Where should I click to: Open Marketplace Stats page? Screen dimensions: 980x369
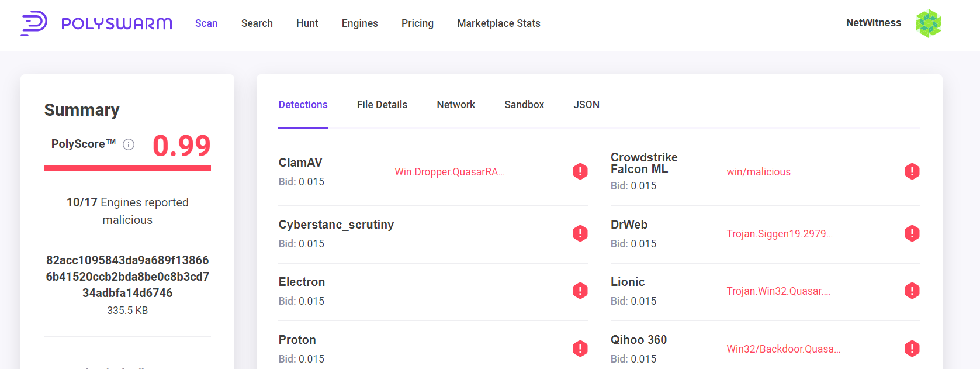(498, 23)
